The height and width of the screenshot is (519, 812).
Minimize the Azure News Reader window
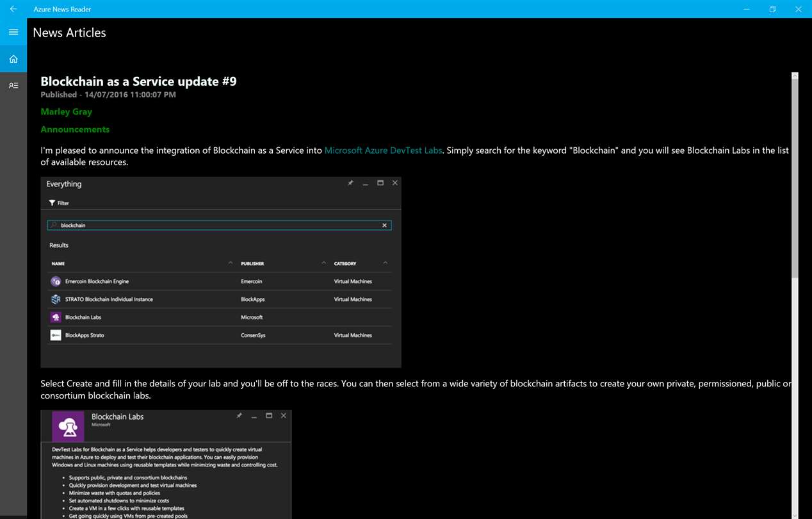pyautogui.click(x=747, y=9)
